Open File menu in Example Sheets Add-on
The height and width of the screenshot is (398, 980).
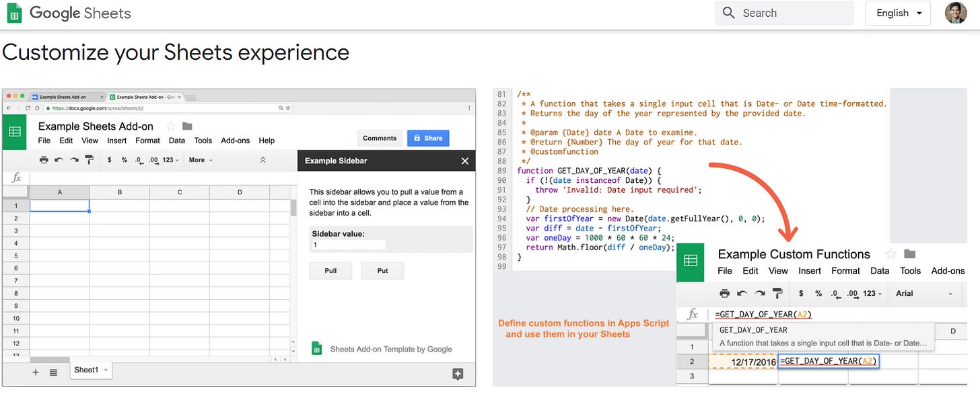pos(44,141)
